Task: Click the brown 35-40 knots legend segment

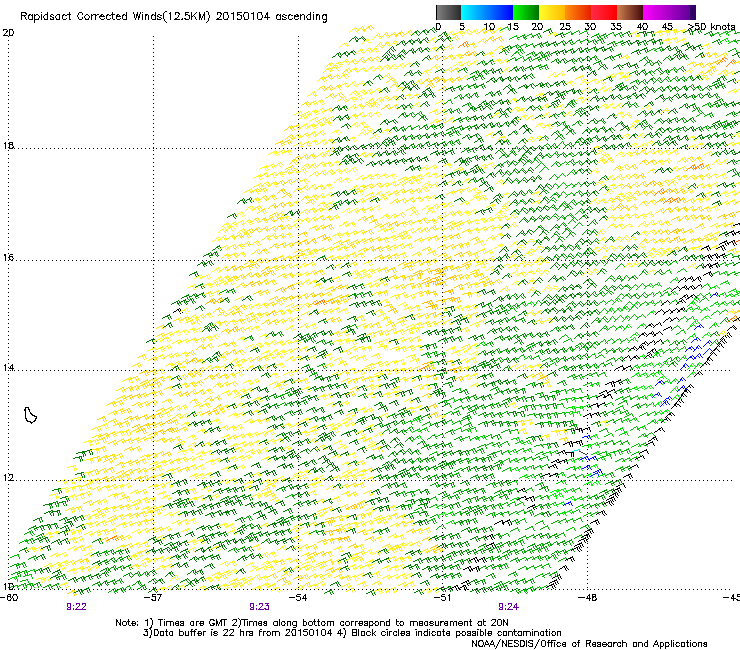Action: pos(630,12)
